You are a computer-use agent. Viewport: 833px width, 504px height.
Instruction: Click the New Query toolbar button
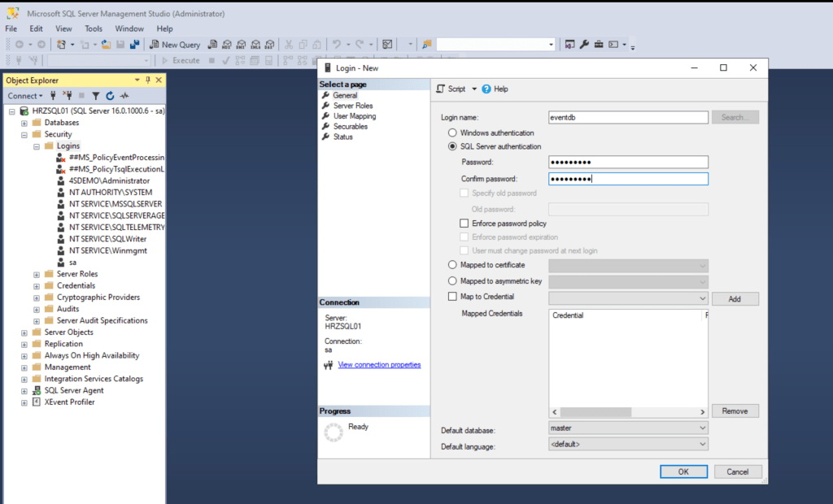175,45
